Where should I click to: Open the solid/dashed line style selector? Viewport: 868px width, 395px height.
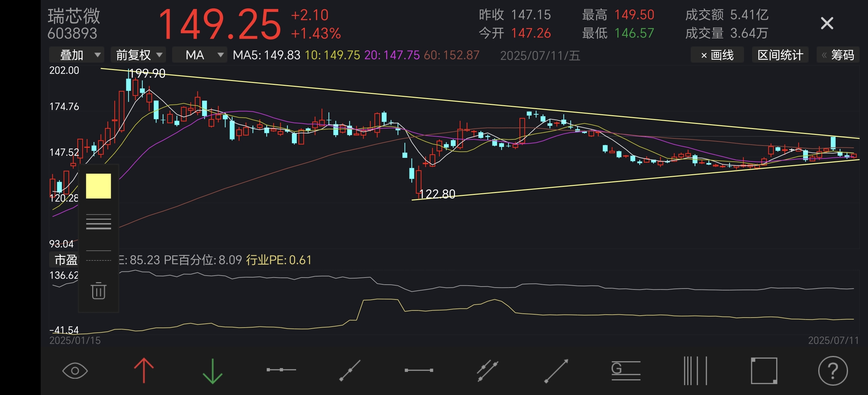click(x=98, y=256)
